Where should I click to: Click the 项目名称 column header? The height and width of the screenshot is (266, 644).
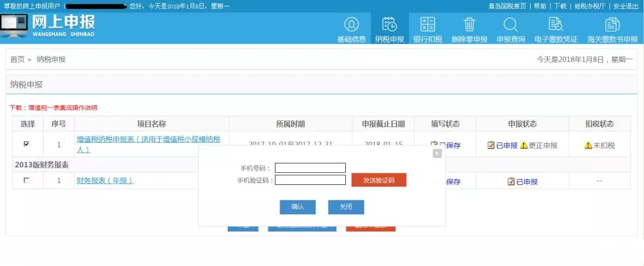point(151,123)
